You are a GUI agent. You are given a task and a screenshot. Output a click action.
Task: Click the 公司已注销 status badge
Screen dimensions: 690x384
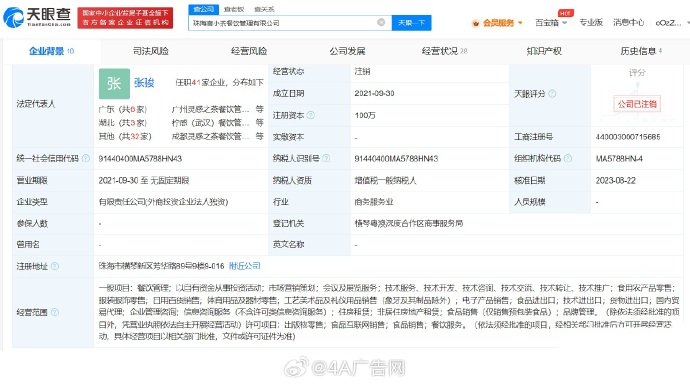click(x=637, y=104)
